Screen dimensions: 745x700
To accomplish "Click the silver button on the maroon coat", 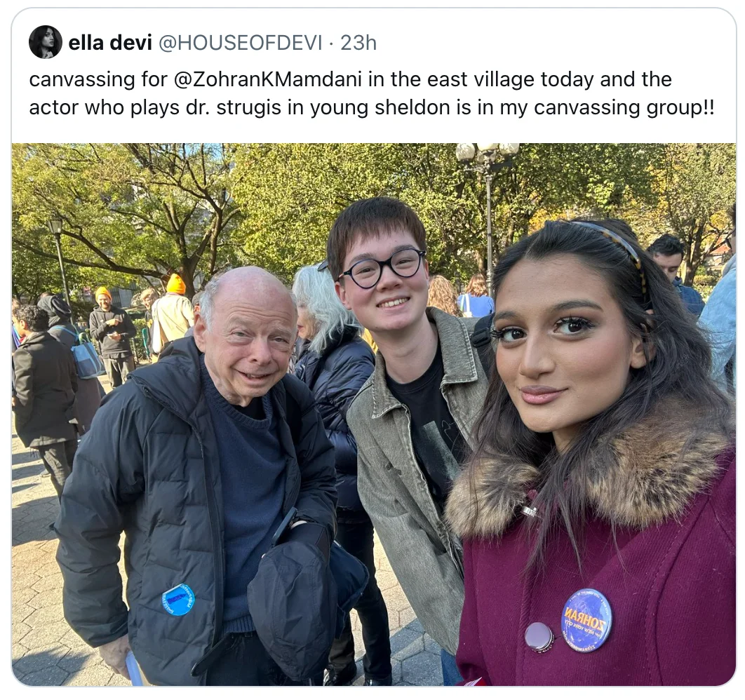I will 539,636.
